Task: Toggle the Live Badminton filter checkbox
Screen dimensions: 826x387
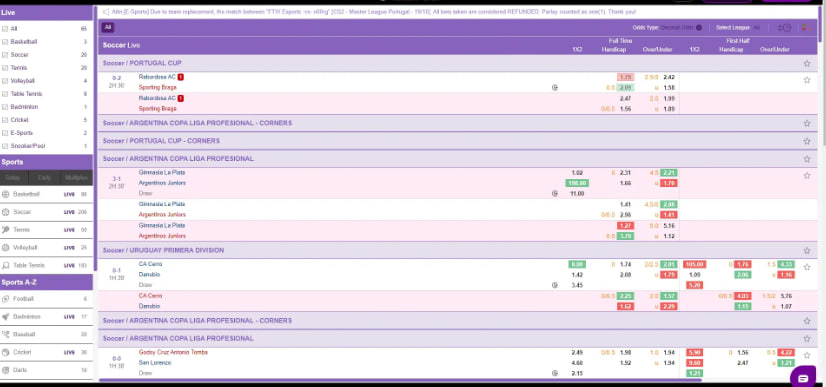Action: (5, 107)
